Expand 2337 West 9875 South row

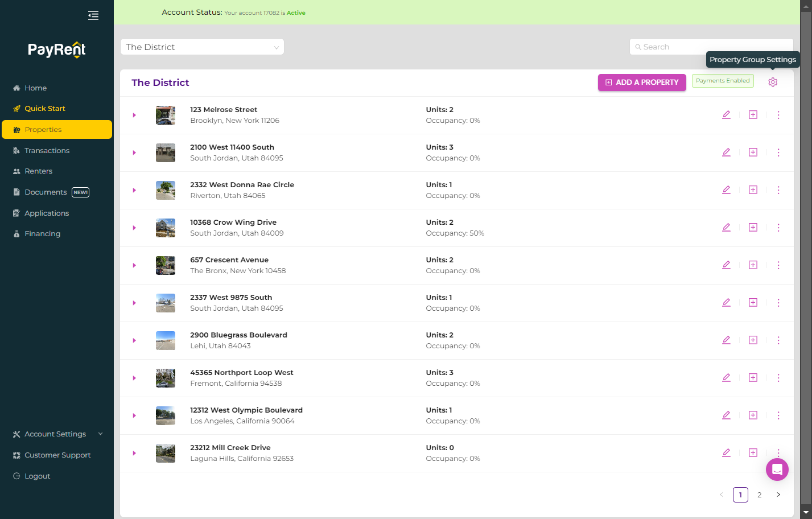134,303
